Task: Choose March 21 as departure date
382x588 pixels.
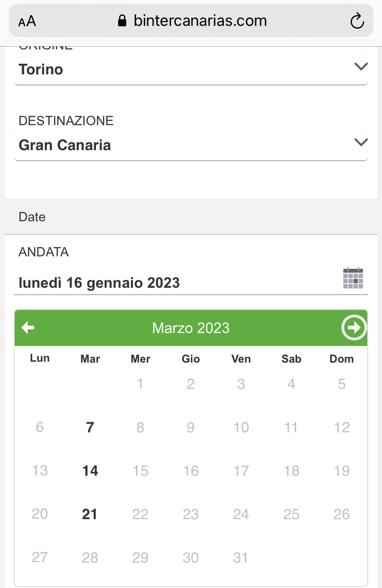Action: coord(90,514)
